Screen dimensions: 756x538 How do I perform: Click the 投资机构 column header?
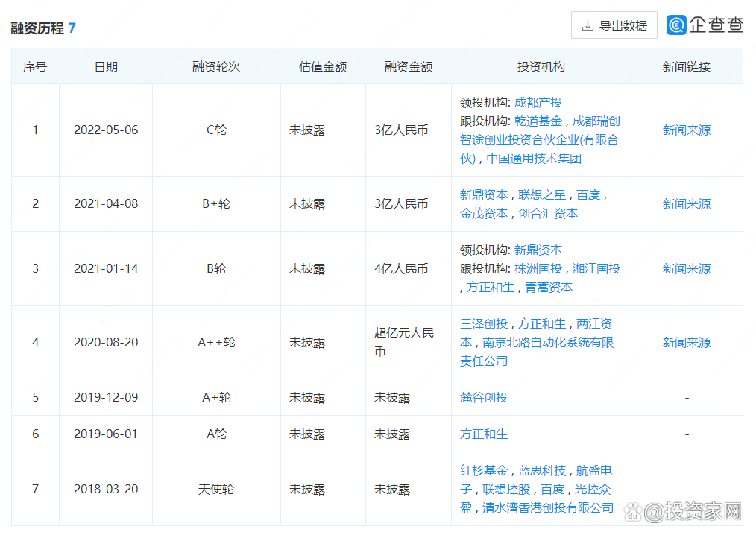click(541, 66)
